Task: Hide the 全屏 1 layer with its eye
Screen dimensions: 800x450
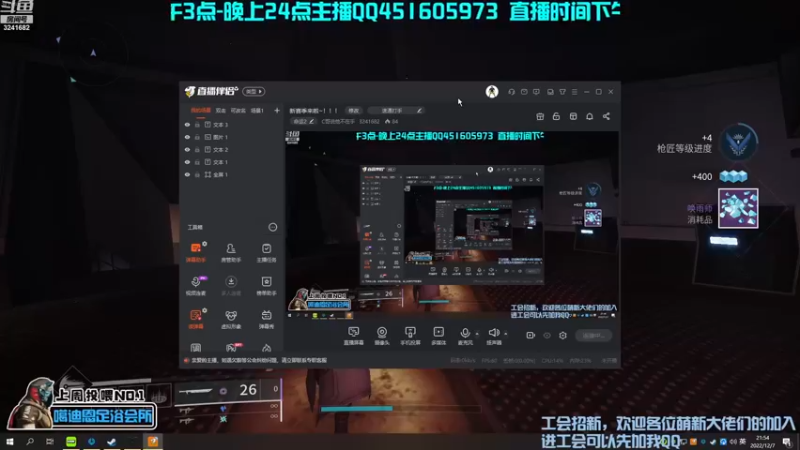Action: pyautogui.click(x=187, y=174)
